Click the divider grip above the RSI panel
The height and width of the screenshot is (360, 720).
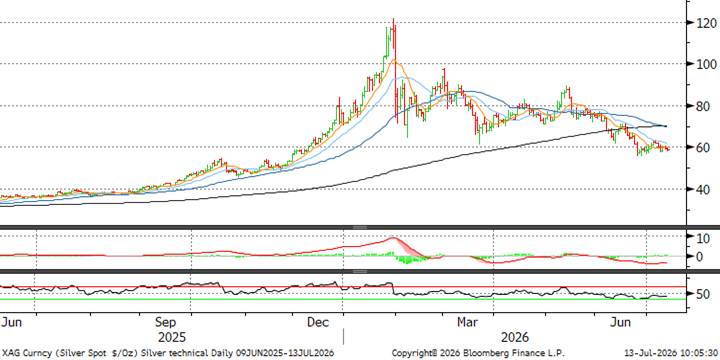point(360,272)
